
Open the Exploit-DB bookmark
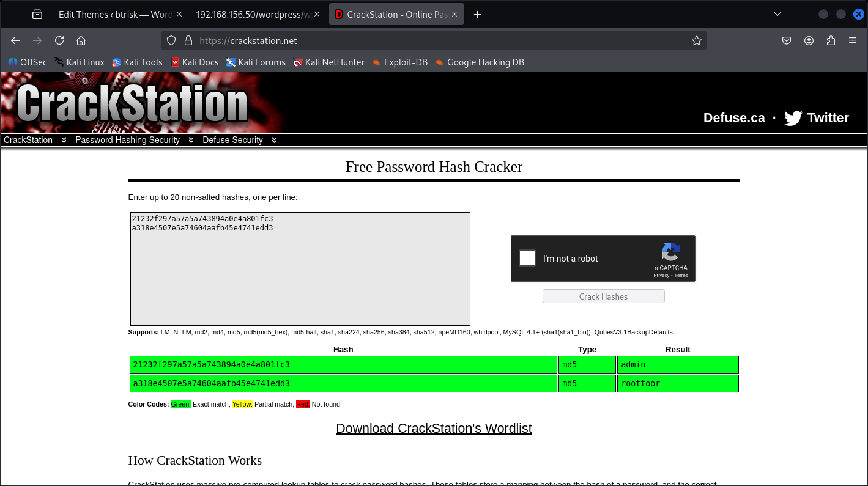399,62
